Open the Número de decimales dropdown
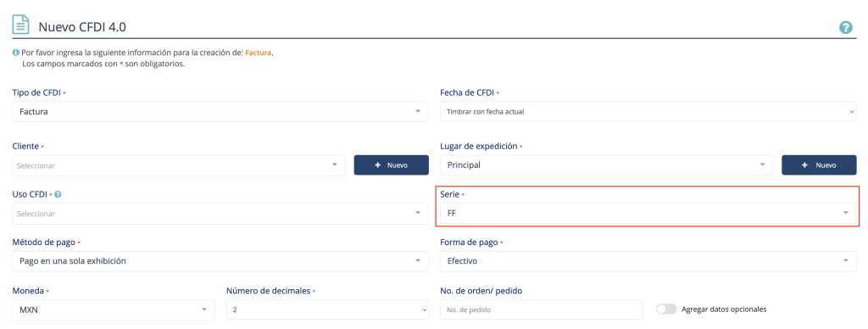This screenshot has width=868, height=329. pos(328,309)
